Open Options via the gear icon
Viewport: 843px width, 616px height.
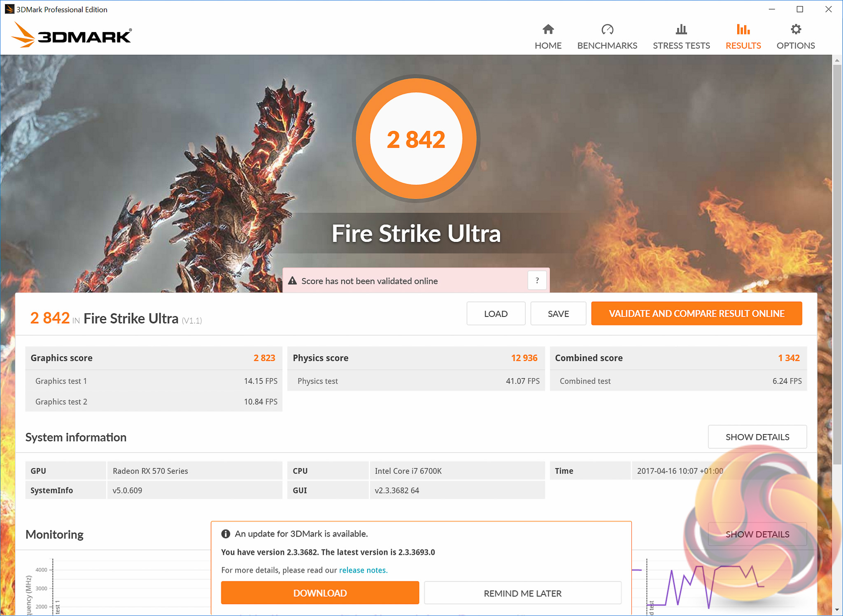pos(796,30)
